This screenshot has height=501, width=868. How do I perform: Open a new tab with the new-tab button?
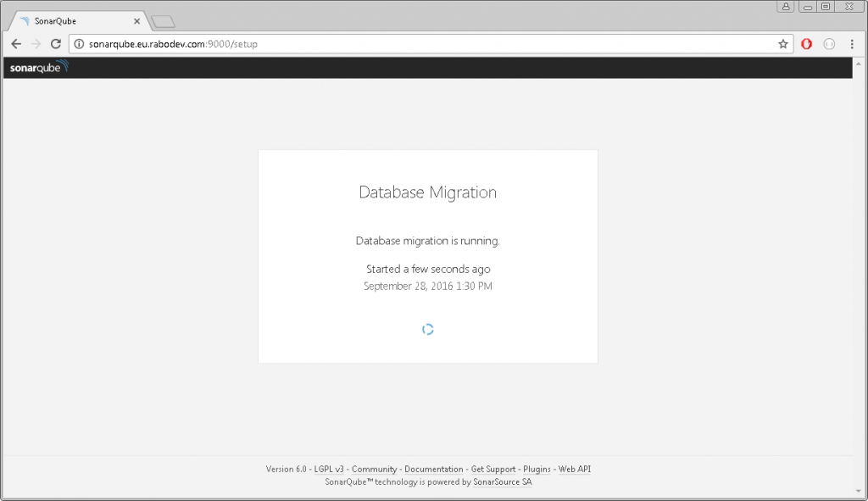tap(164, 21)
